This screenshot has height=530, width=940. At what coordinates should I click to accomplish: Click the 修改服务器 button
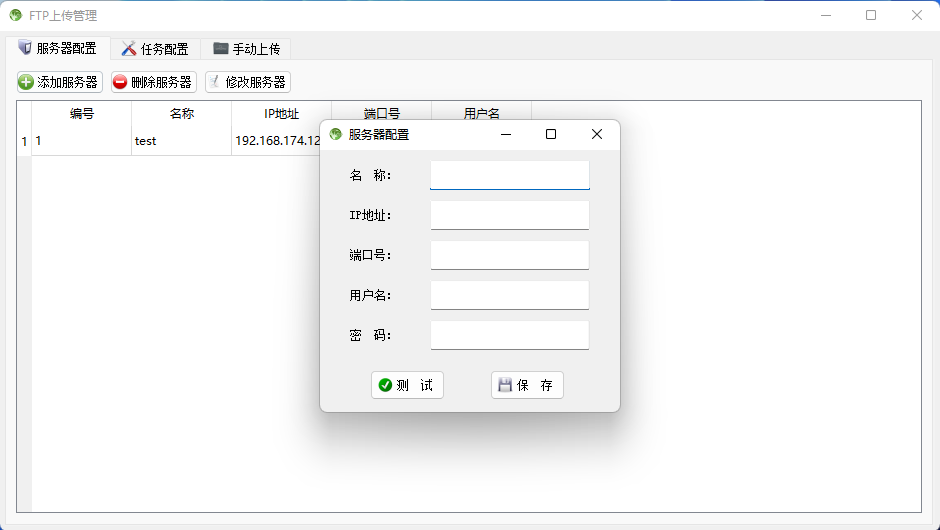248,82
